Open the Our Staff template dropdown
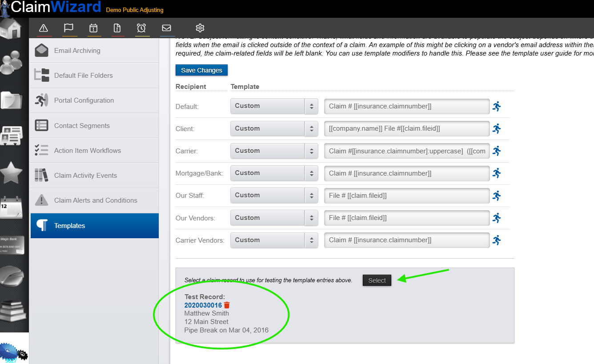 (274, 195)
